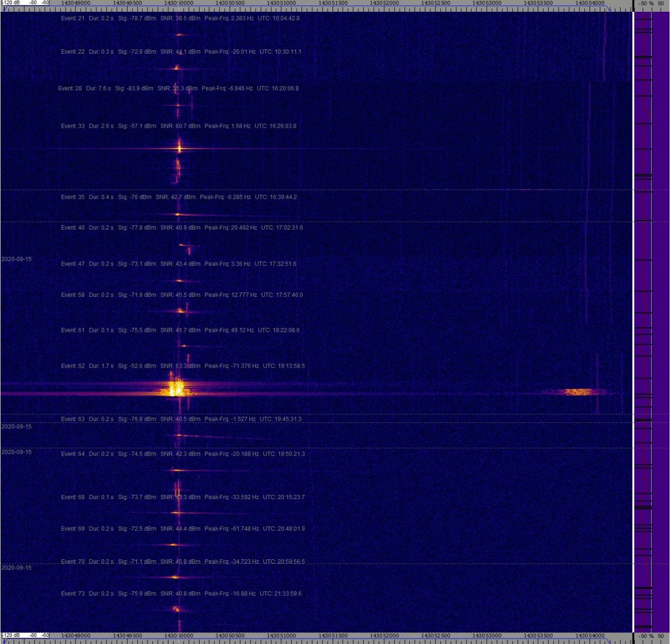Click the Event 35 annotation at UTC 16:39:44.2
Image resolution: width=670 pixels, height=644 pixels.
pos(179,197)
